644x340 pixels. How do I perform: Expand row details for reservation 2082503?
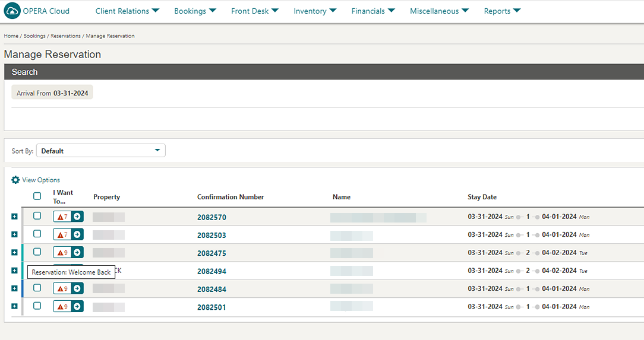click(14, 234)
